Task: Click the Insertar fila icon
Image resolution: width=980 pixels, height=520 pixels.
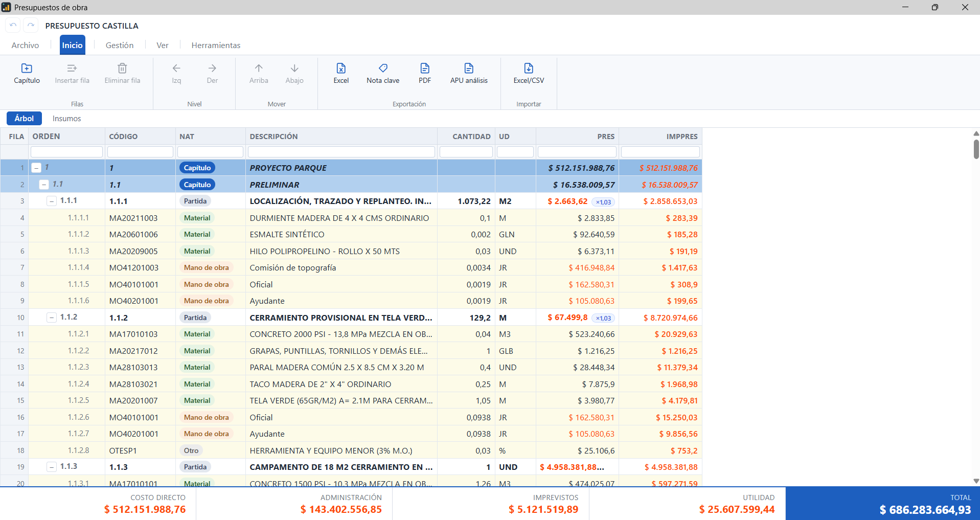Action: point(72,68)
